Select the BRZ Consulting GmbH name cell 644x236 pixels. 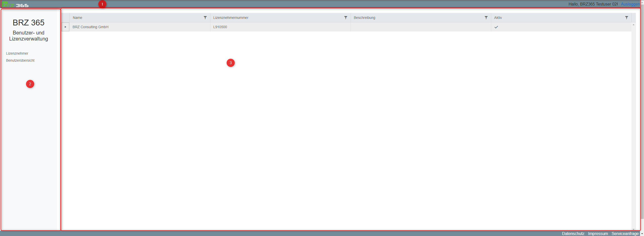pyautogui.click(x=90, y=27)
